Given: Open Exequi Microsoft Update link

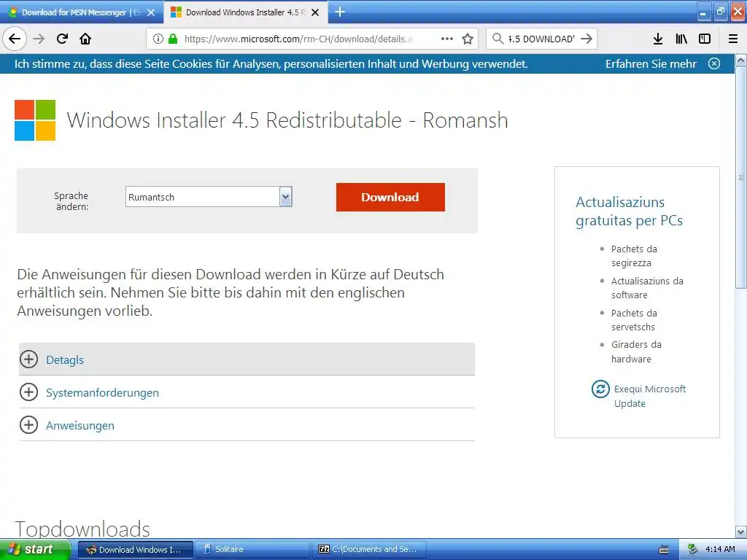Looking at the screenshot, I should (649, 396).
